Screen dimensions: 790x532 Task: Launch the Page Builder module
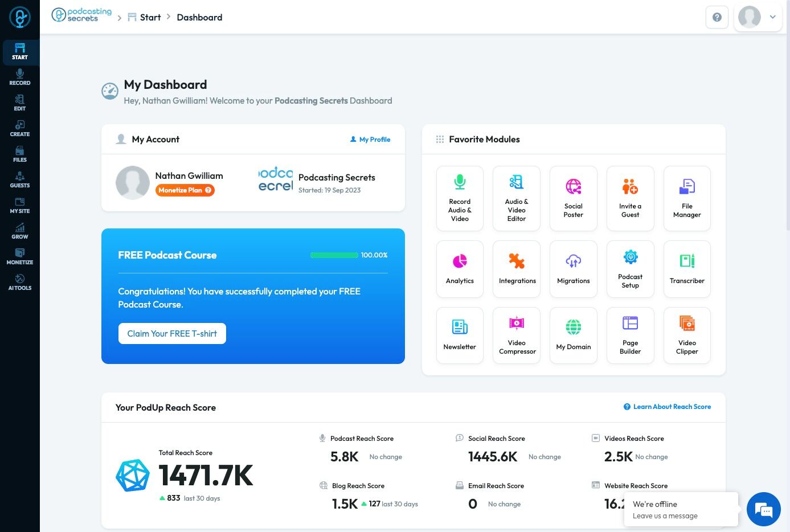[x=631, y=335]
